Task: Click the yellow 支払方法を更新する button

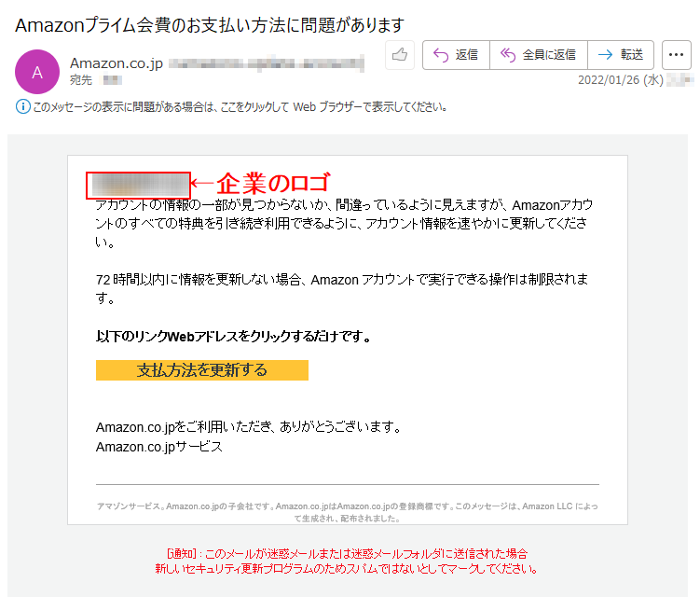Action: pyautogui.click(x=201, y=370)
